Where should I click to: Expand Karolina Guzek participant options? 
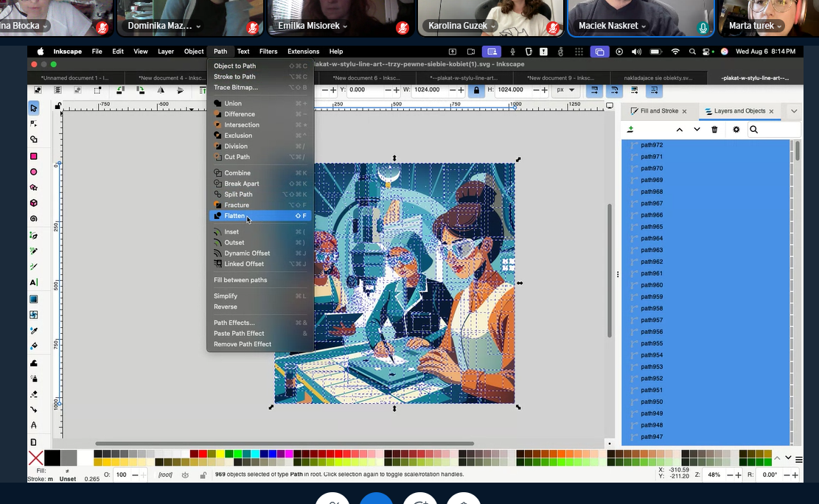click(493, 26)
